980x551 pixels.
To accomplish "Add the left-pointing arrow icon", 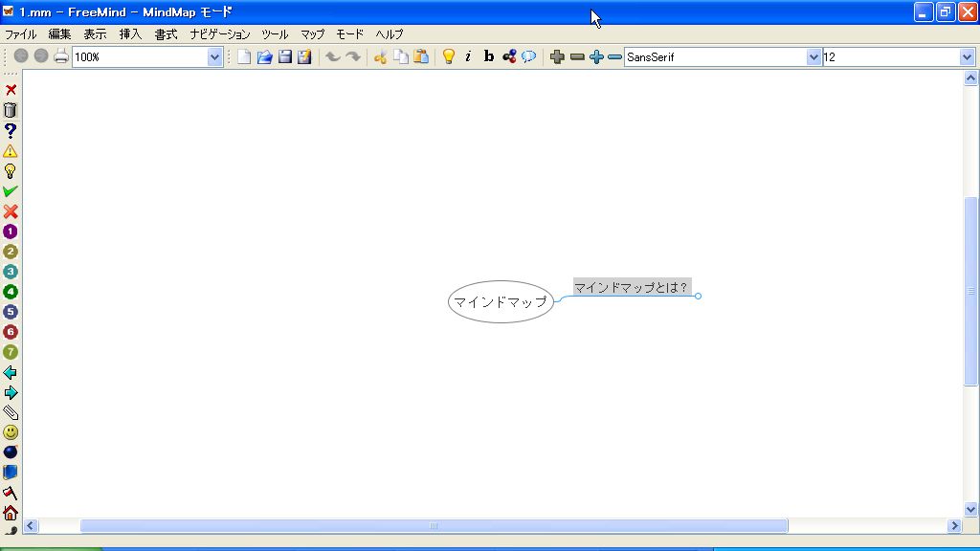I will pos(10,373).
